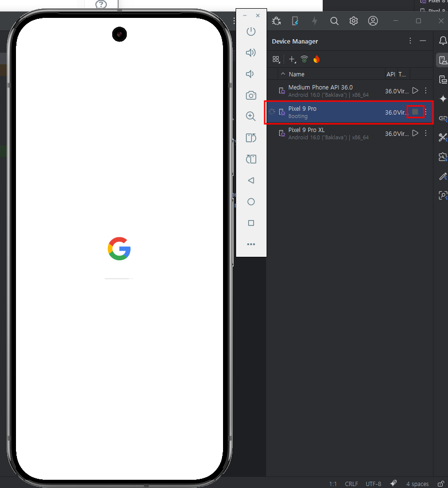
Task: Click the 4 spaces indent setting
Action: [x=417, y=484]
